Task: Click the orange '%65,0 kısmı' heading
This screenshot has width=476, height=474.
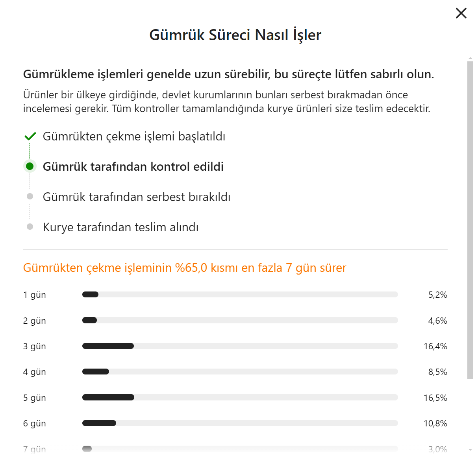Action: pos(185,268)
